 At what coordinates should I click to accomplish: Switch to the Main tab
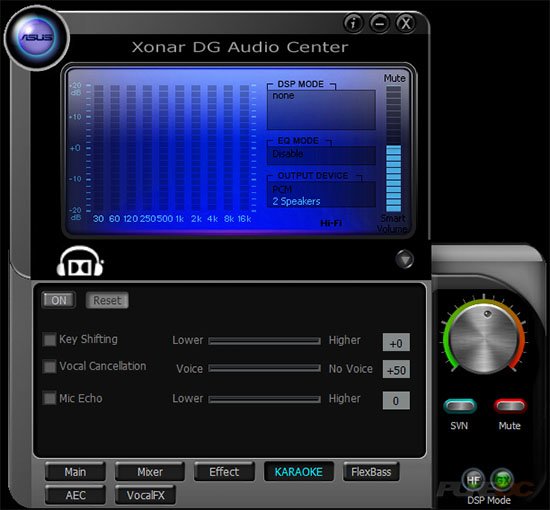click(75, 472)
